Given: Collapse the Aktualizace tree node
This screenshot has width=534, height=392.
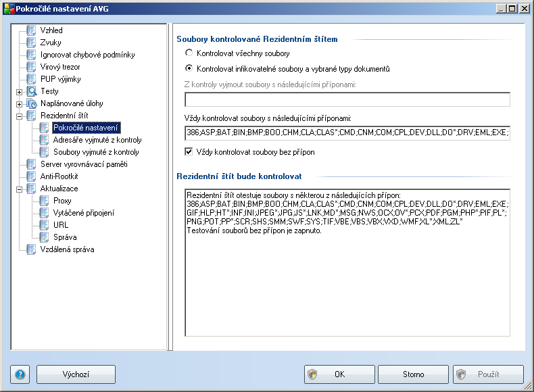Looking at the screenshot, I should (x=20, y=189).
